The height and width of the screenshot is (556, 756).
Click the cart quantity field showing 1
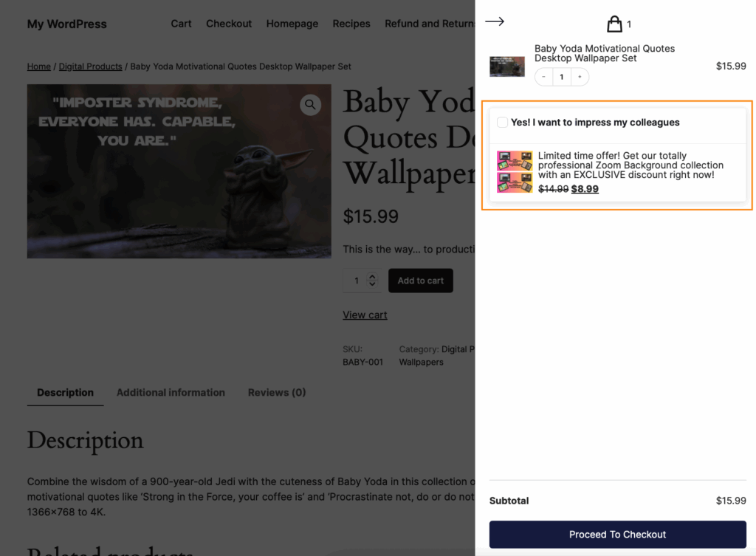562,77
